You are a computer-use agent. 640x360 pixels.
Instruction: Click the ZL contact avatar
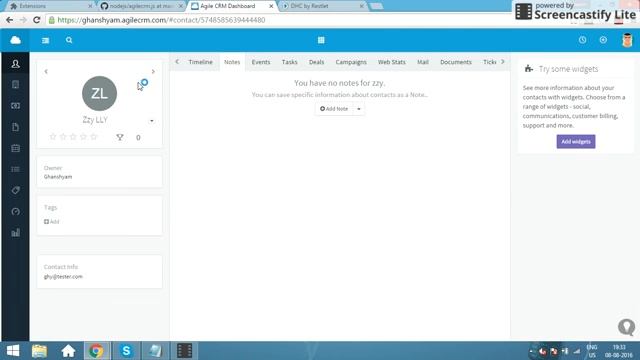(99, 93)
